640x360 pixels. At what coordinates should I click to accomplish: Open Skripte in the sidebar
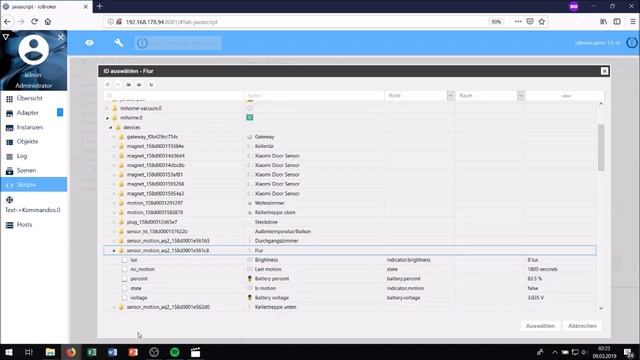[x=33, y=185]
